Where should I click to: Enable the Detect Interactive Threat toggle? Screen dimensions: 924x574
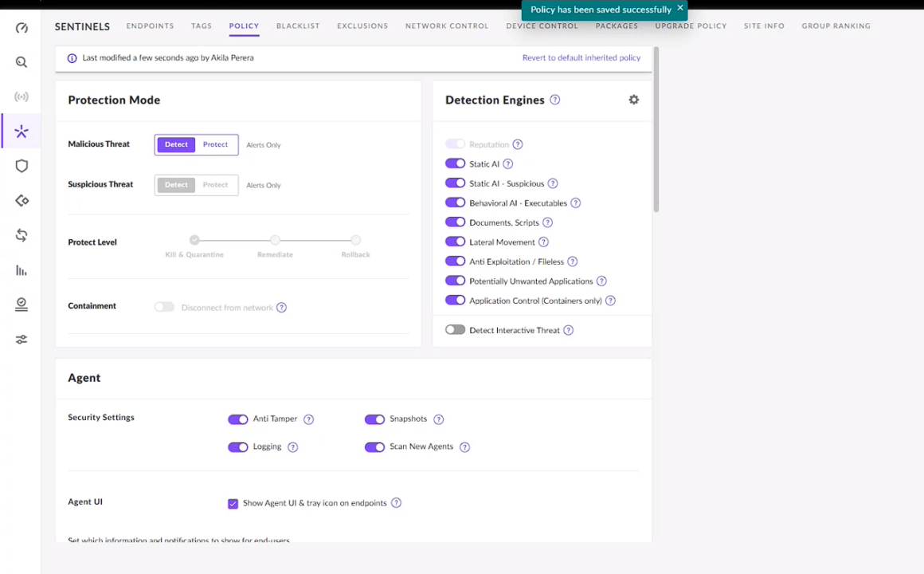click(455, 330)
